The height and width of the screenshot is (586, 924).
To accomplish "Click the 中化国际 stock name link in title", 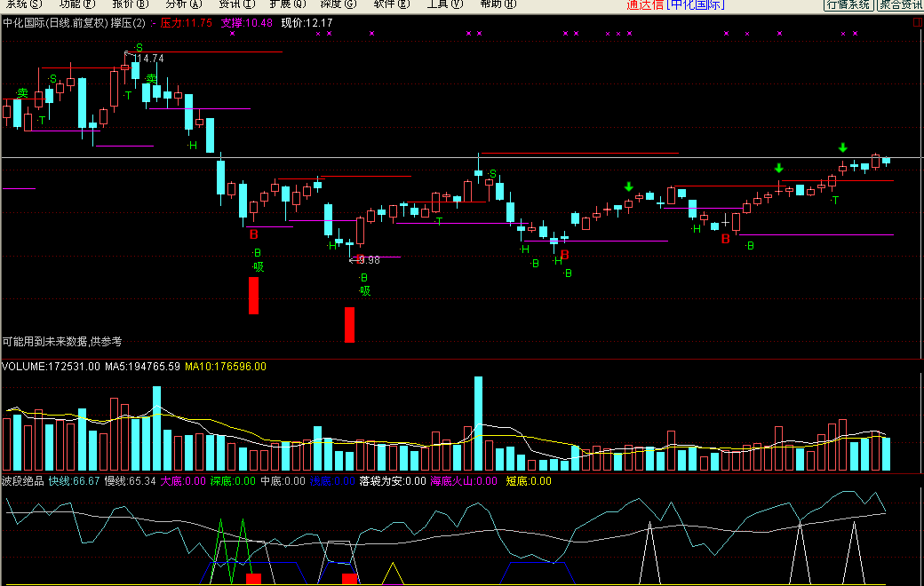I will coord(696,4).
